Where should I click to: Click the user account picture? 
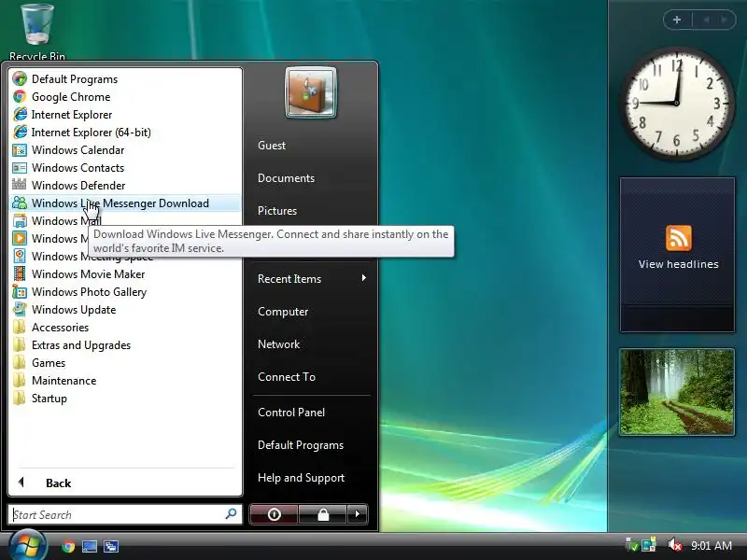coord(311,92)
